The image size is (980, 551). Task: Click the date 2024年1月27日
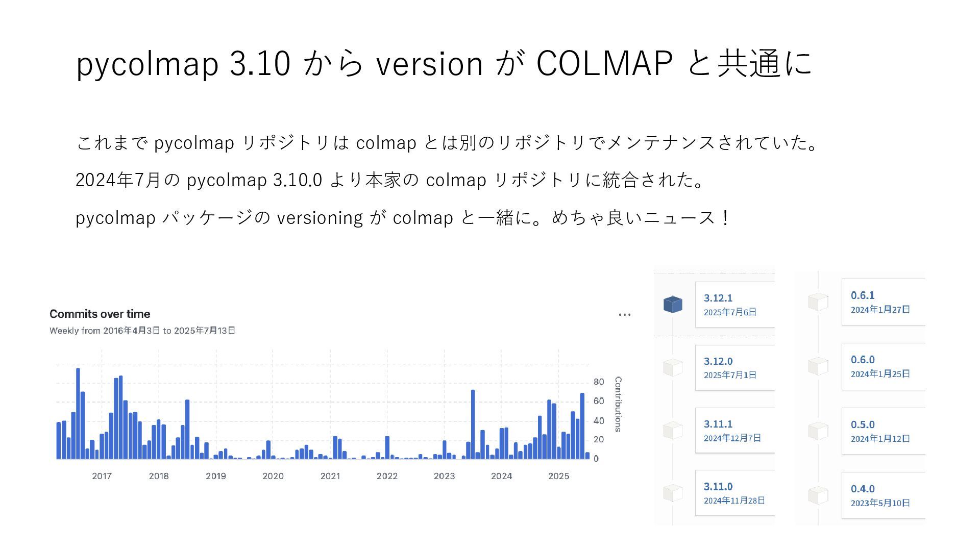tap(880, 310)
